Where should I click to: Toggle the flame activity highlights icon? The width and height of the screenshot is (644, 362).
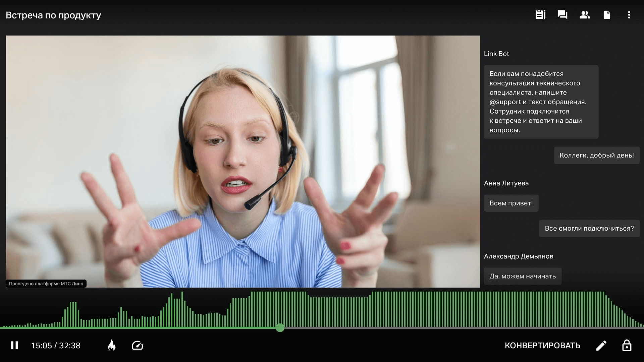point(112,345)
